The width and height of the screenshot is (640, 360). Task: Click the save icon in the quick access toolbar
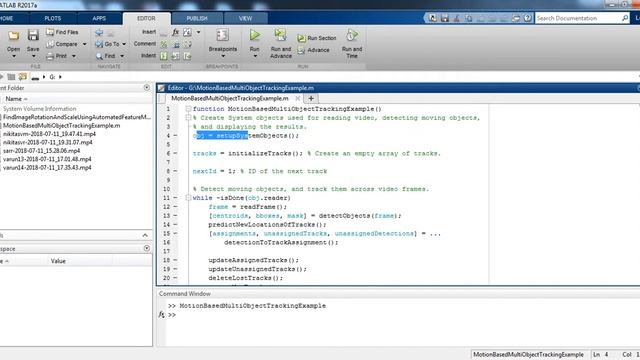444,18
